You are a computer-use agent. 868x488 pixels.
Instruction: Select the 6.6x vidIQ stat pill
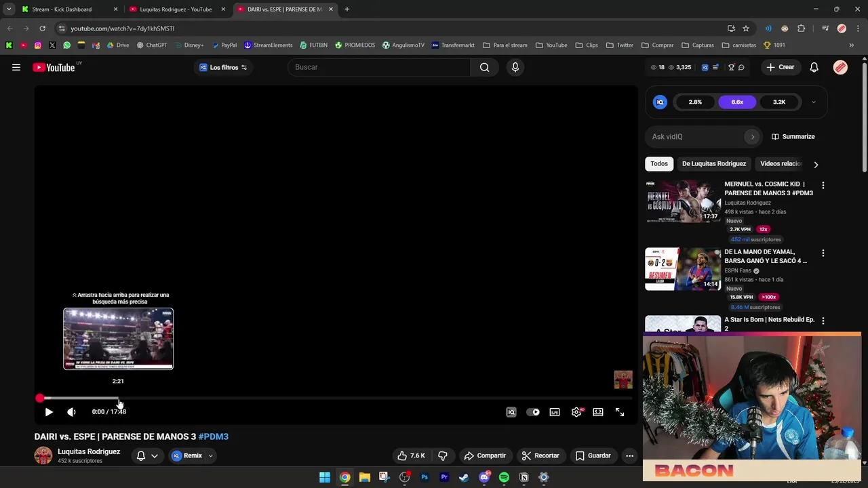(737, 102)
